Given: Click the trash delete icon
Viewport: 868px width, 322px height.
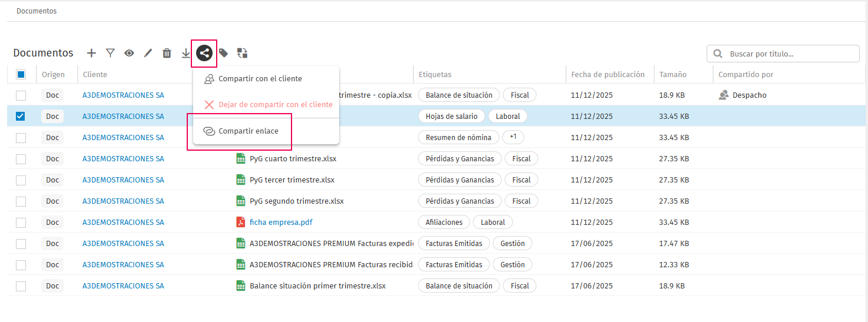Looking at the screenshot, I should pos(167,53).
